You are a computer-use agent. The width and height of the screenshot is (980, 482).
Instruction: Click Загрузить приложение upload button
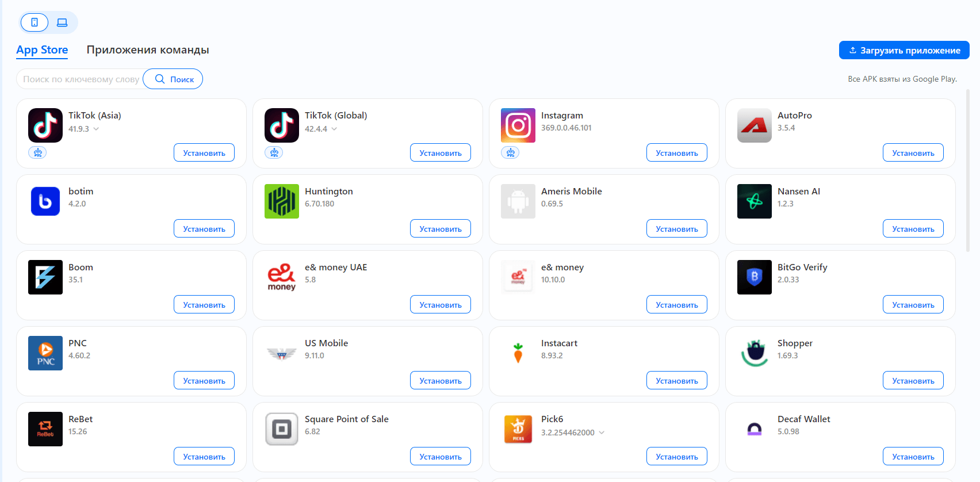904,50
